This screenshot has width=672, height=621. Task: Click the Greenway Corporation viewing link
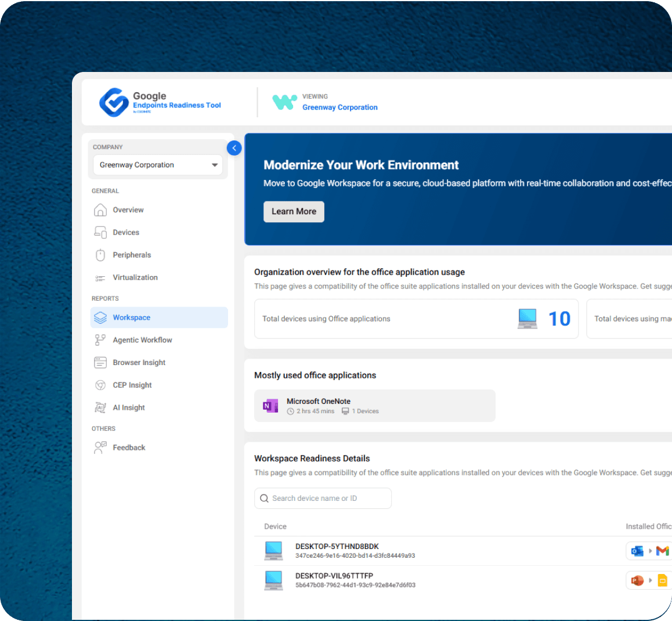click(x=340, y=107)
